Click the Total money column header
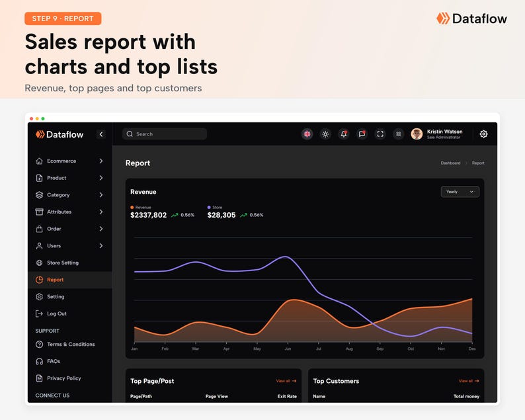This screenshot has width=525, height=420. [466, 396]
